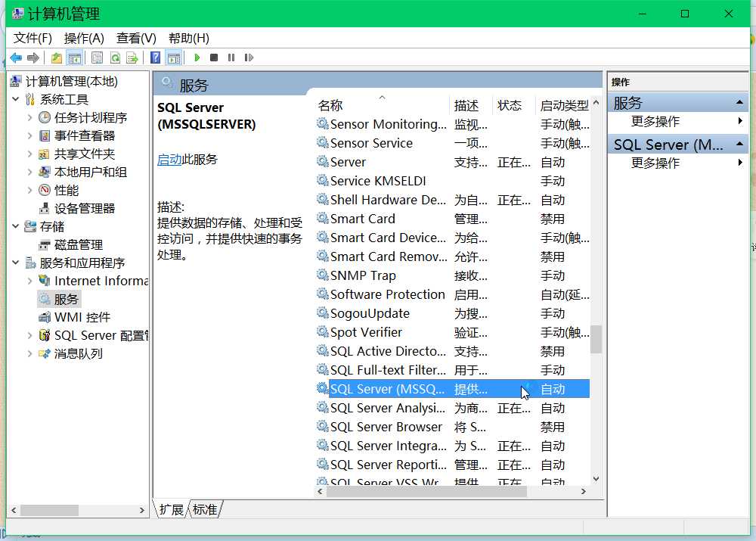Open the 帮助(H) menu

[188, 38]
